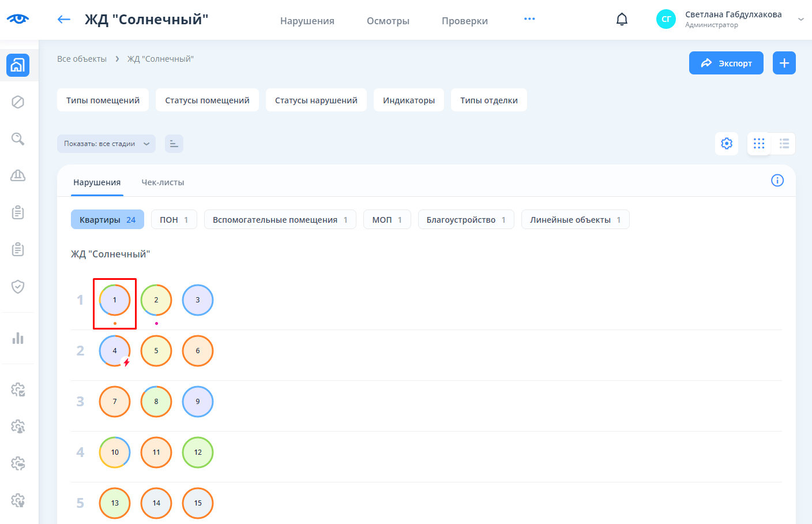
Task: Expand the "Показать: все стадии" dropdown
Action: click(106, 144)
